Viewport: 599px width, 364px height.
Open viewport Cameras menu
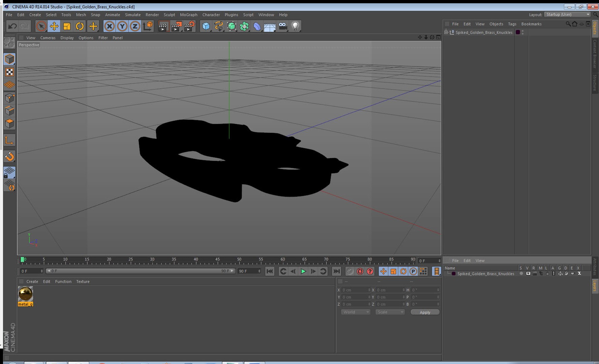[x=48, y=38]
